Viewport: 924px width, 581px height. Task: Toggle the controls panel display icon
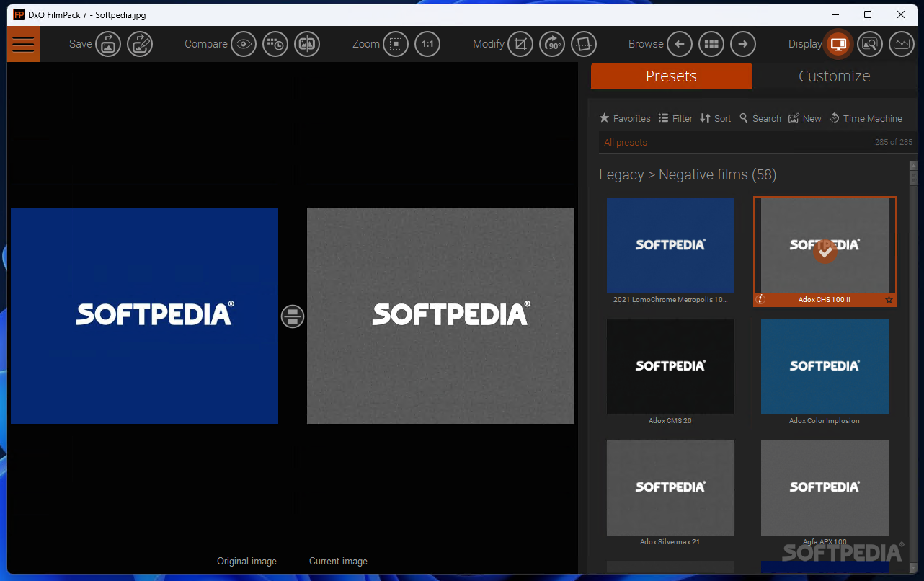(x=838, y=44)
